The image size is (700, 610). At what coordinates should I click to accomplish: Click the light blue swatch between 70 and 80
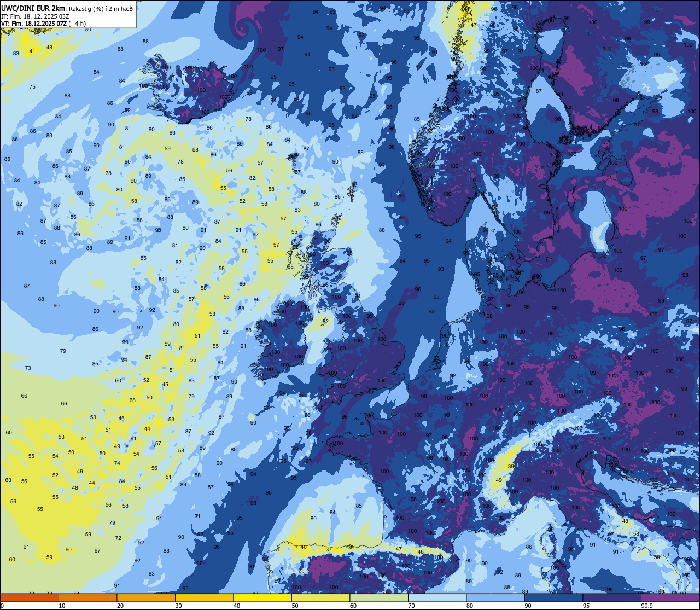tap(437, 597)
